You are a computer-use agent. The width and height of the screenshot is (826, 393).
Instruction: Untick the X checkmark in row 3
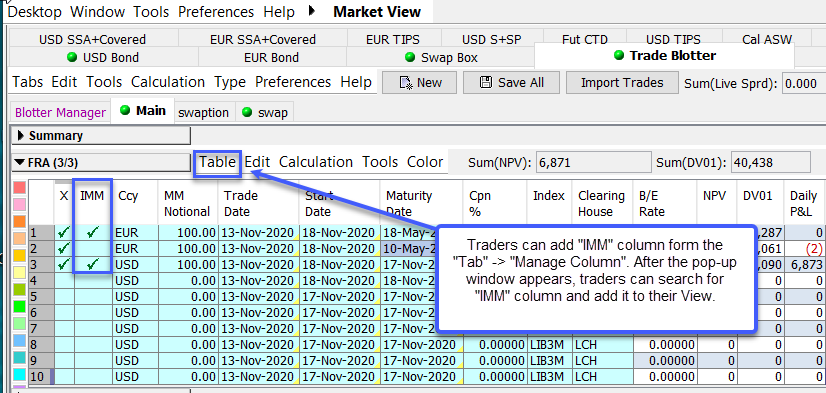coord(64,263)
